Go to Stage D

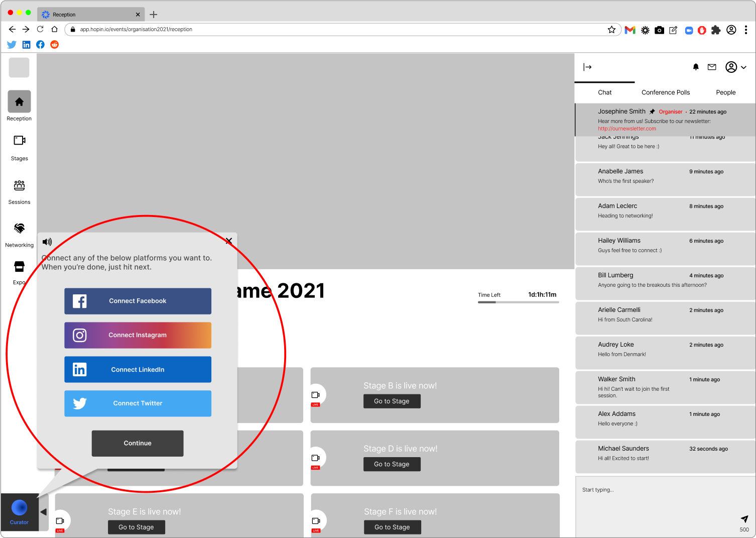click(392, 464)
